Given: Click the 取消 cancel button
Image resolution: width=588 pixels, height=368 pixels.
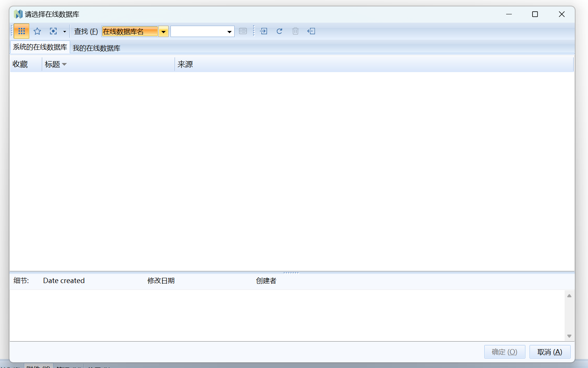Looking at the screenshot, I should click(550, 351).
